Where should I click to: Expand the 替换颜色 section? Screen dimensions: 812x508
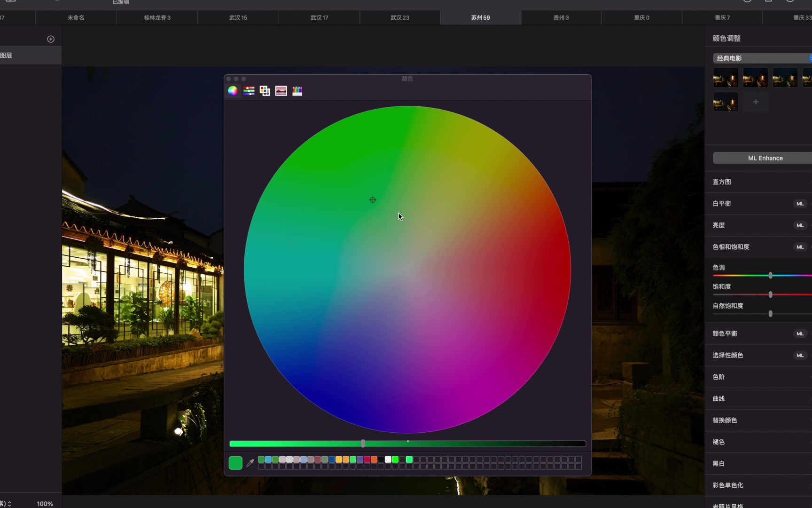(x=725, y=420)
